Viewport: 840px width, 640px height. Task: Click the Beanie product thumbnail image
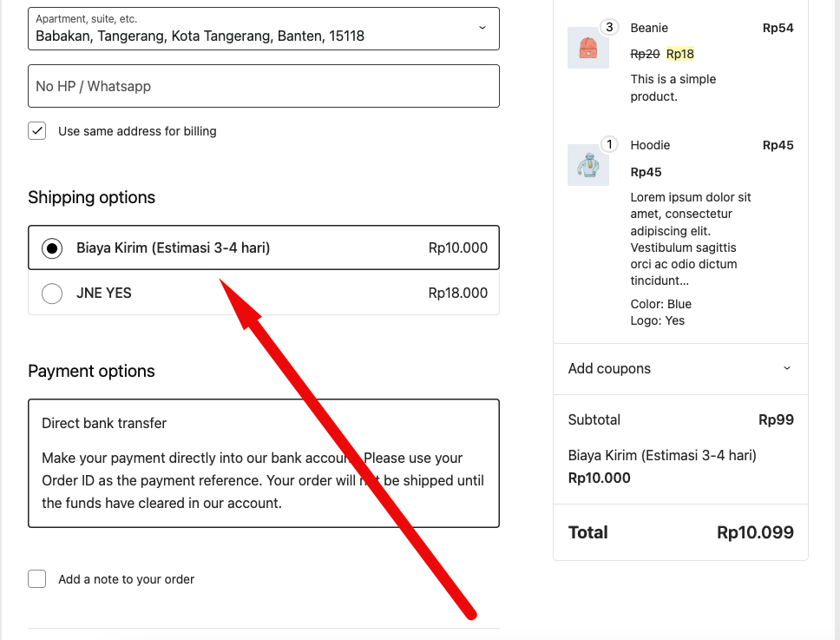point(588,48)
